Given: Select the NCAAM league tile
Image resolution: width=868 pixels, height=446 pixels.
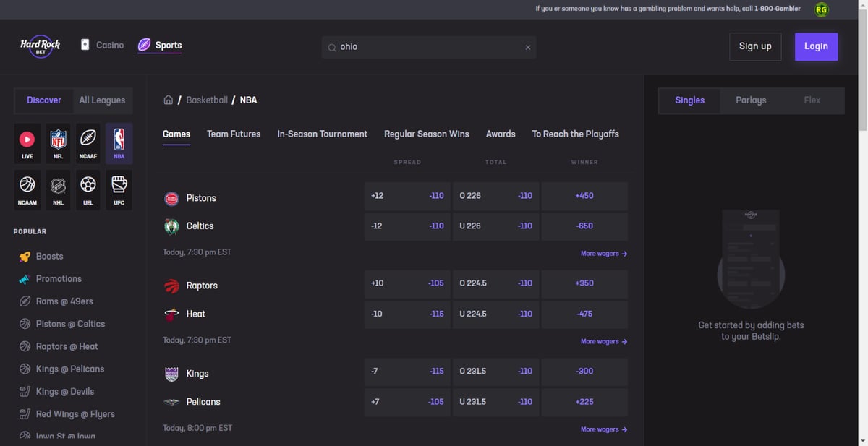Looking at the screenshot, I should [x=27, y=190].
